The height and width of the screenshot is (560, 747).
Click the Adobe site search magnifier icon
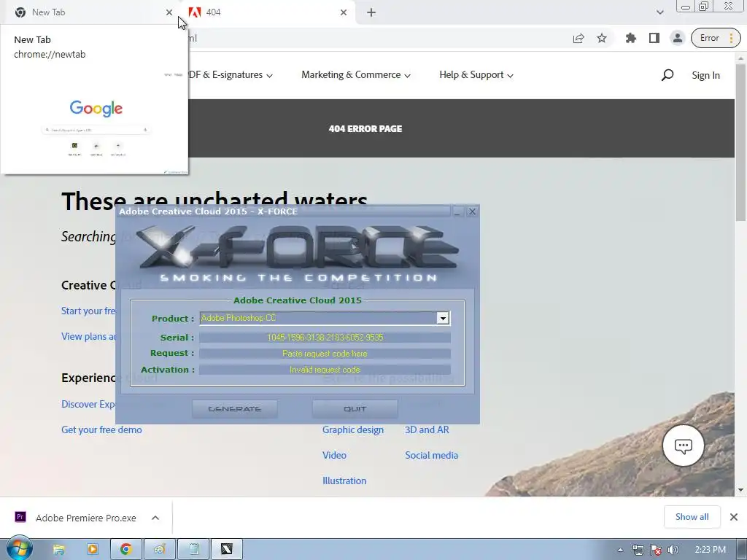[x=667, y=75]
